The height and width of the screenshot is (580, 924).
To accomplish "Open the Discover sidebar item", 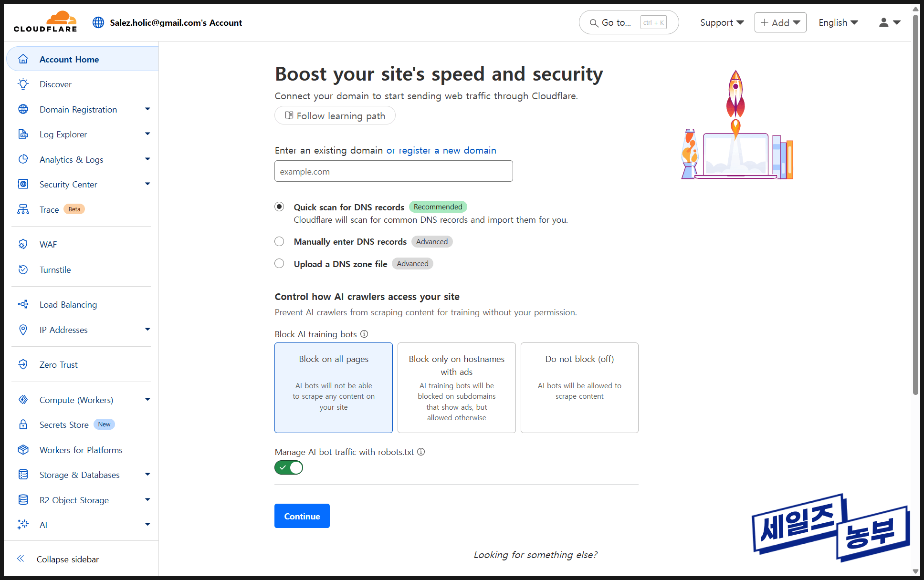I will [x=55, y=84].
